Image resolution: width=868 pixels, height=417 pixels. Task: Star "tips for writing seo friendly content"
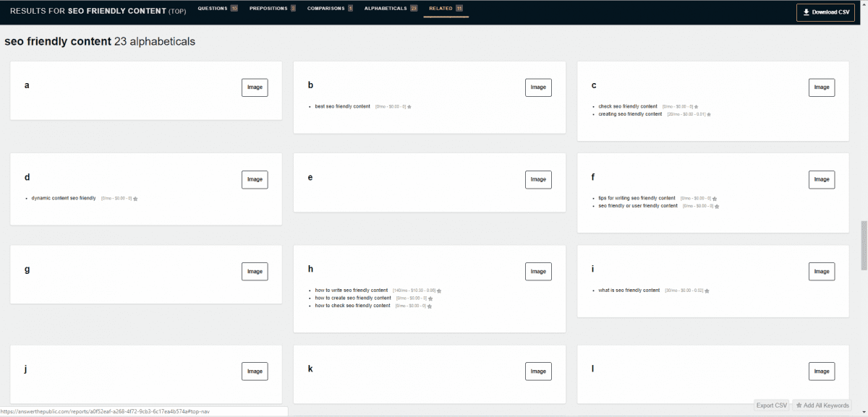tap(715, 198)
